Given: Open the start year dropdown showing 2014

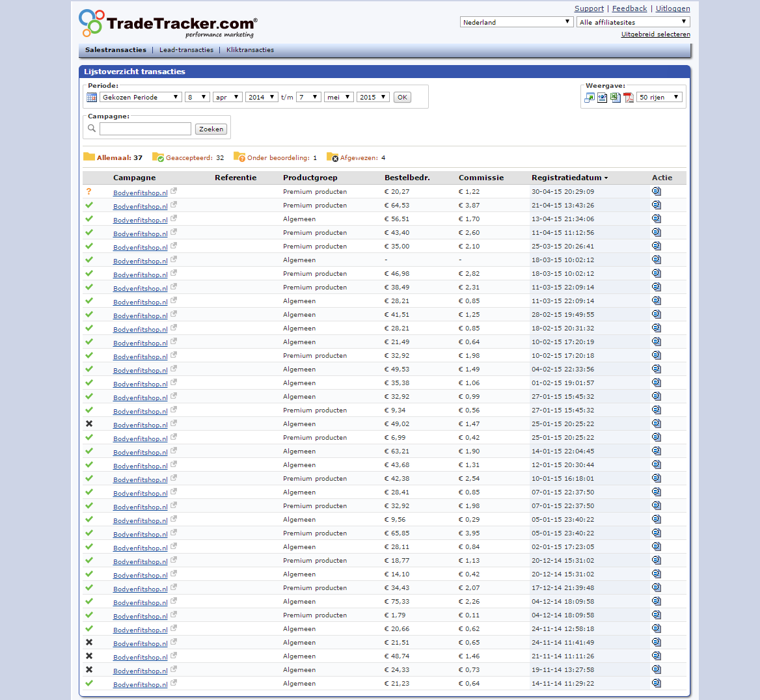Looking at the screenshot, I should (x=262, y=97).
